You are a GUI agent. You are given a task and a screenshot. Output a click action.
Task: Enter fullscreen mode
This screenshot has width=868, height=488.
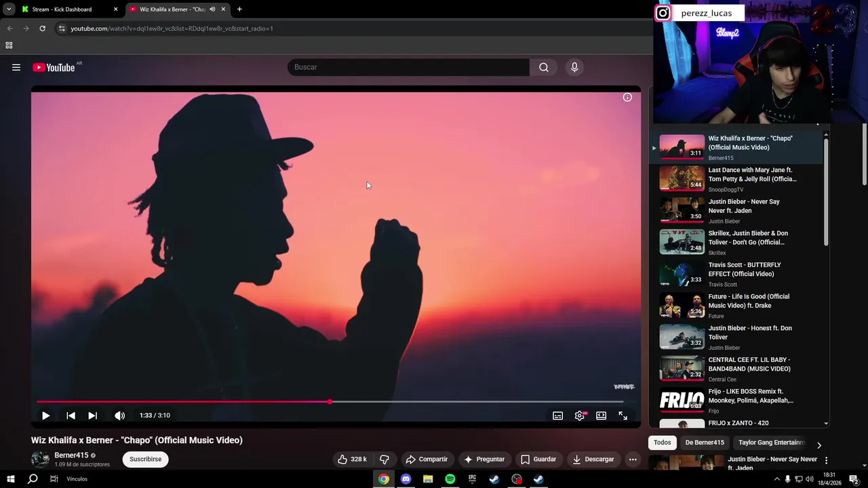click(x=623, y=415)
